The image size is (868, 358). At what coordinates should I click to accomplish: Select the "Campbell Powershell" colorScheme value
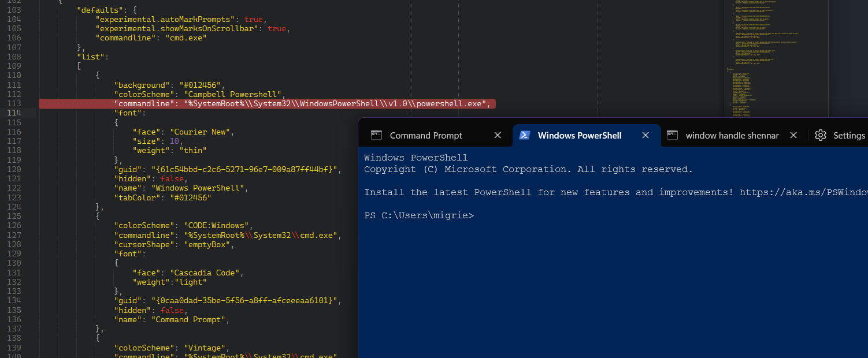233,94
